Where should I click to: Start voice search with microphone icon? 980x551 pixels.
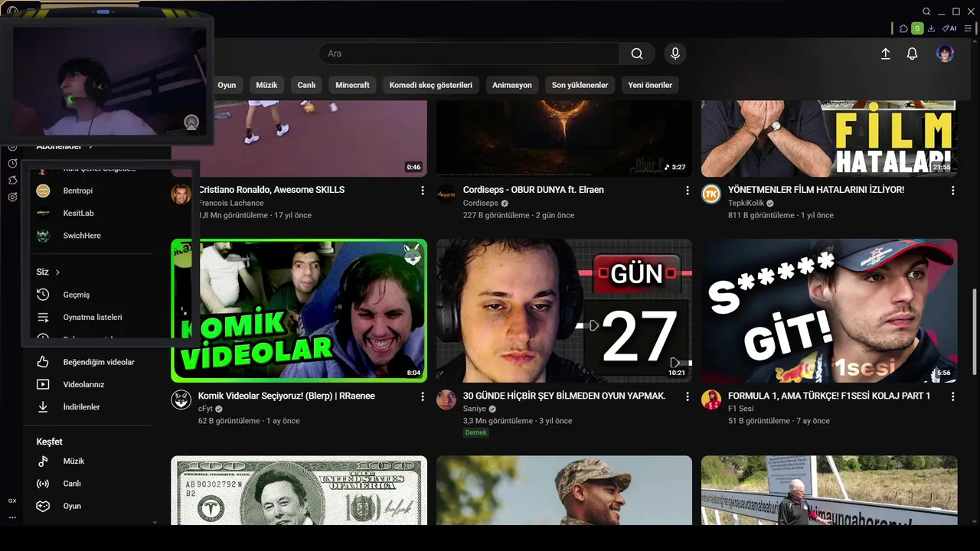pos(675,54)
